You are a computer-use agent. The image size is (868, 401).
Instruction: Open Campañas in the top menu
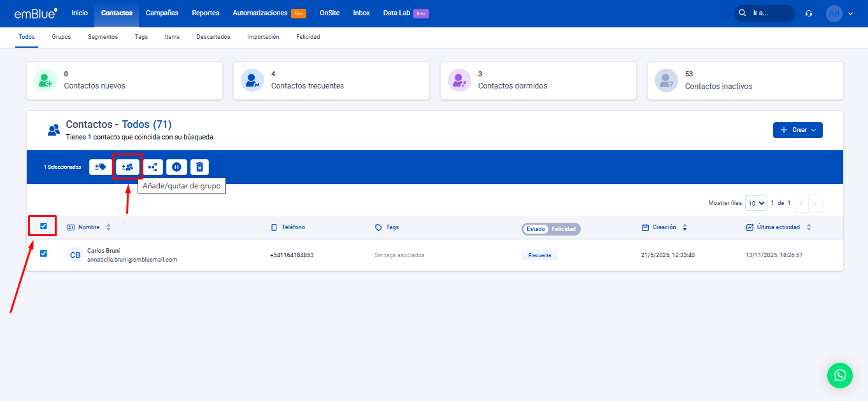click(162, 13)
